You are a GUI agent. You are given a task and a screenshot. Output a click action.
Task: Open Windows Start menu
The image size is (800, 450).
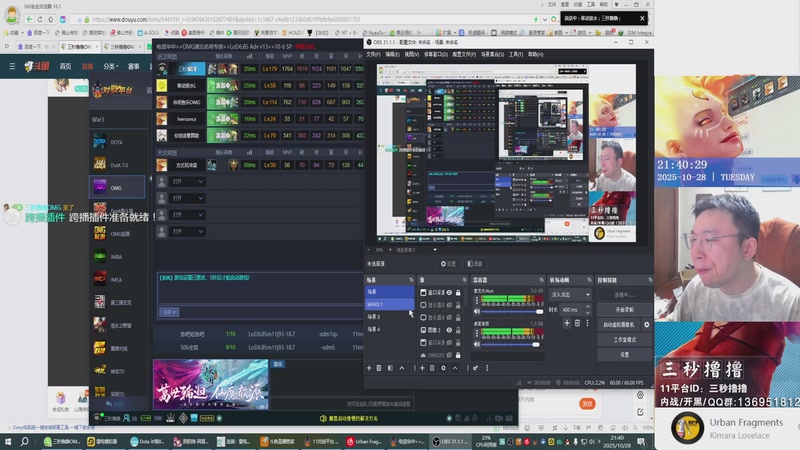pos(8,441)
